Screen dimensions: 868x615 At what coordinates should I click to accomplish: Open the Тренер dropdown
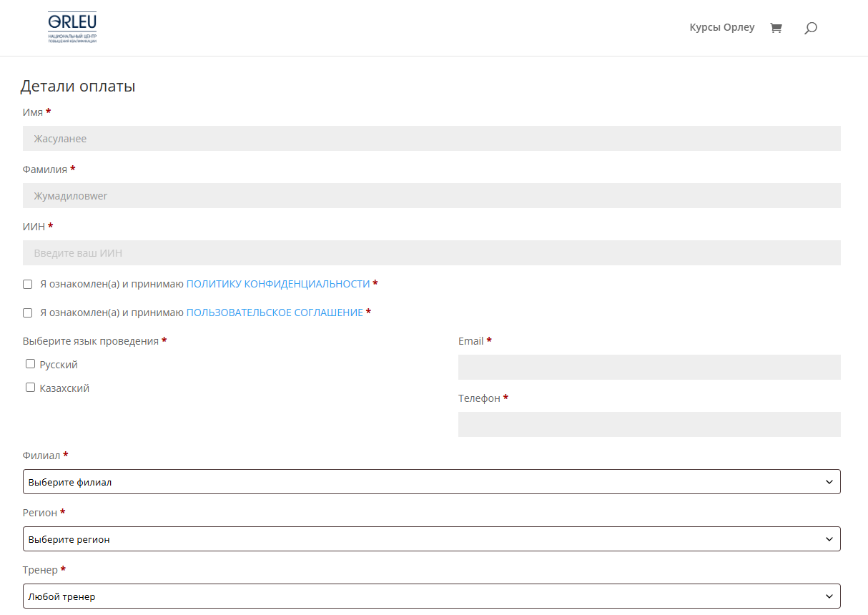(431, 596)
